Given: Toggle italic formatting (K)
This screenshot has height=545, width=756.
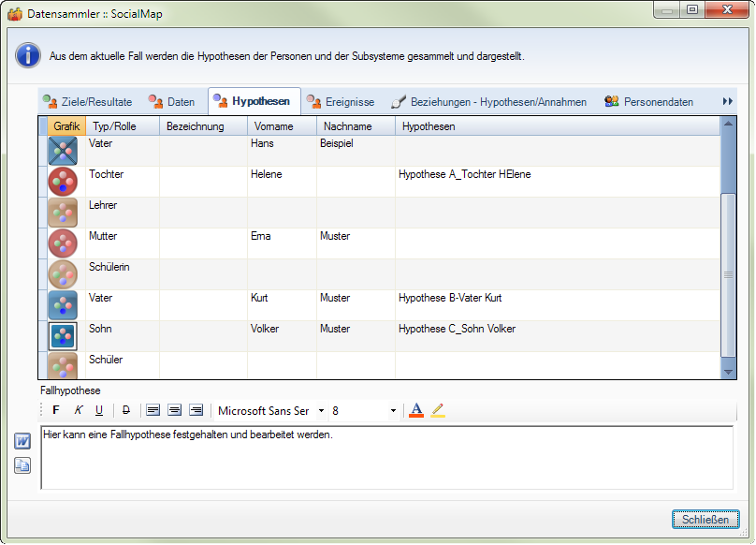Looking at the screenshot, I should tap(78, 410).
